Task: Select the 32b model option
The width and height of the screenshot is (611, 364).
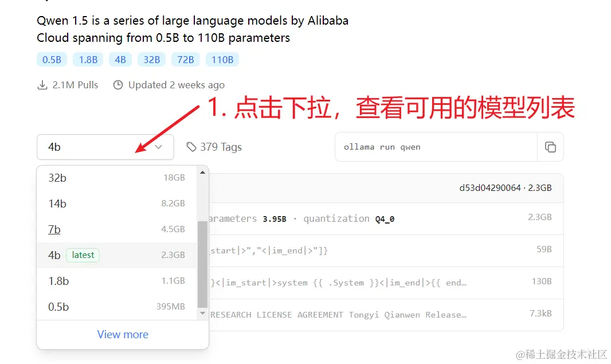Action: [116, 178]
